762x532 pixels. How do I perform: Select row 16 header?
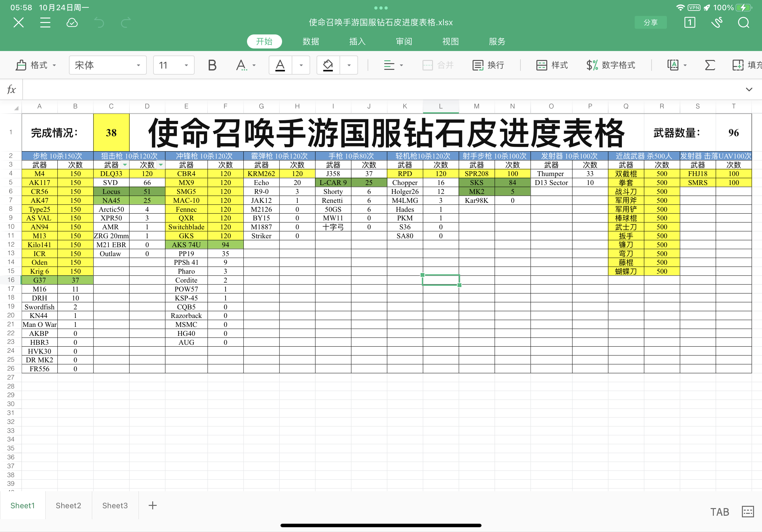[x=11, y=280]
